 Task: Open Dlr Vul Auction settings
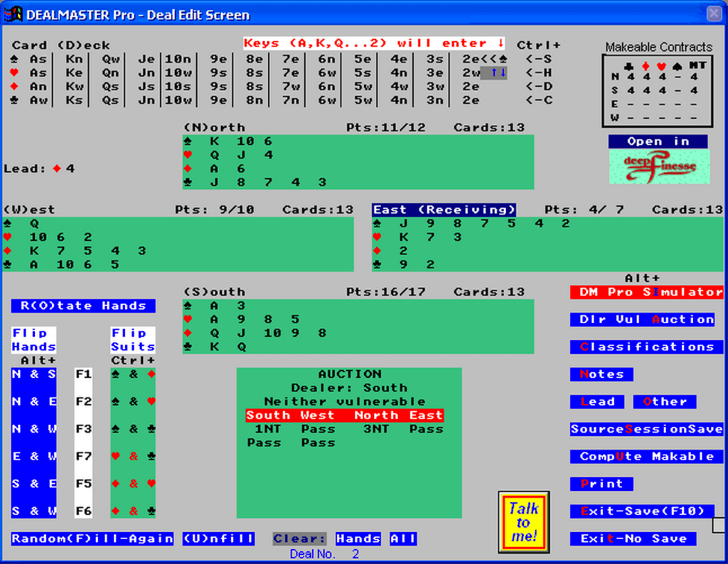pos(642,320)
